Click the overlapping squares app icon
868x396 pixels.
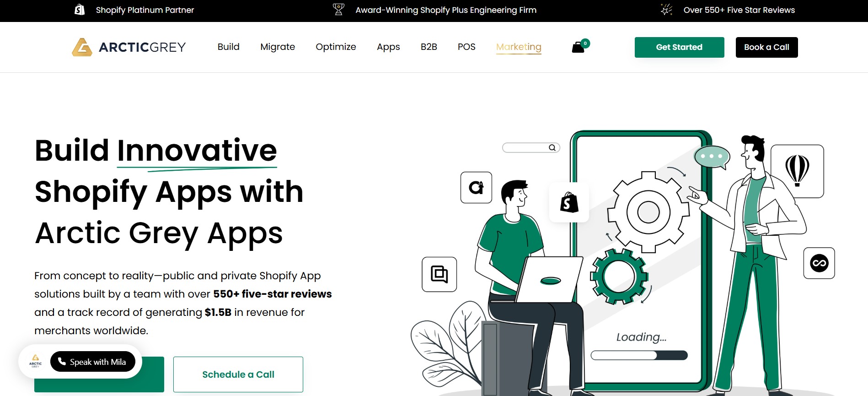(x=439, y=274)
